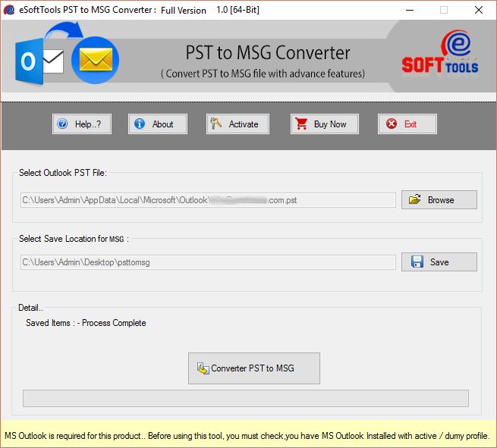Browse for an Outlook PST file
Screen dimensions: 497x448
pyautogui.click(x=439, y=200)
